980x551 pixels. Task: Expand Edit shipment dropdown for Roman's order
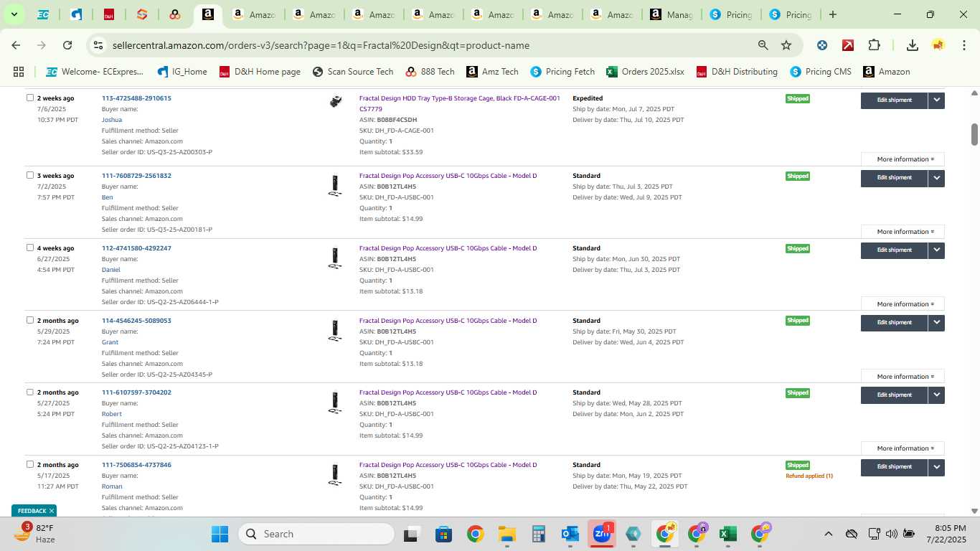pos(936,467)
